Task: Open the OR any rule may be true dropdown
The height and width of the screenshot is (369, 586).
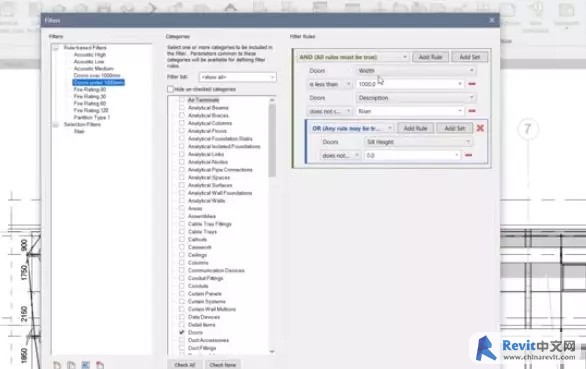Action: (x=352, y=128)
